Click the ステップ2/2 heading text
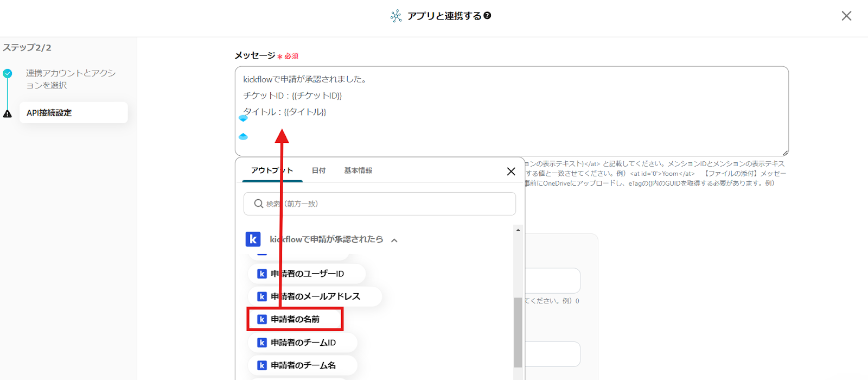Screen dimensions: 868x380 pyautogui.click(x=27, y=48)
